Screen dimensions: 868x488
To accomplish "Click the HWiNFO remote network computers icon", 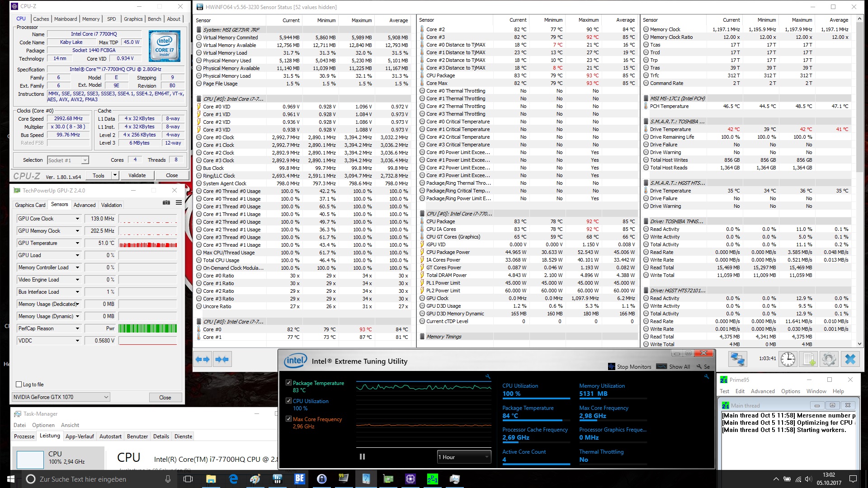I will click(738, 359).
